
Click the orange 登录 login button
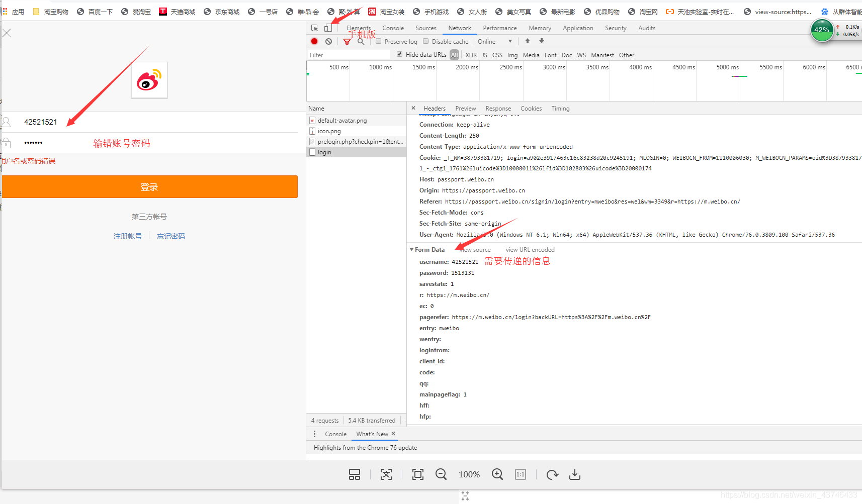coord(150,187)
